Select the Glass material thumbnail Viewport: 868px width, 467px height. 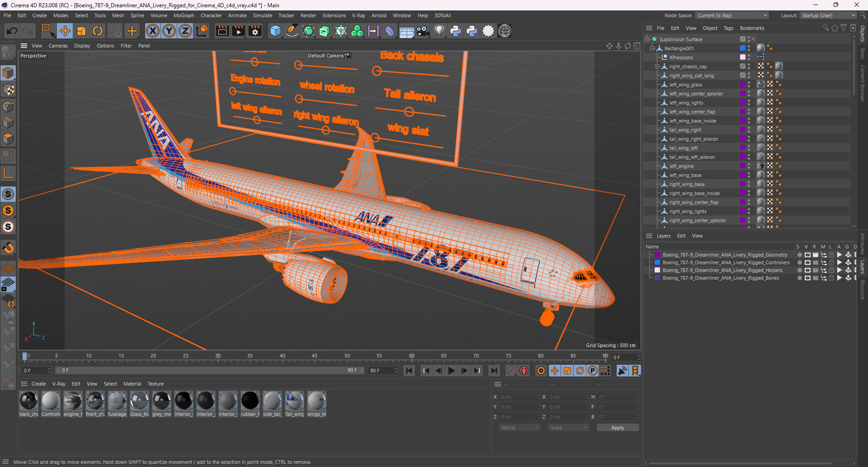click(139, 401)
